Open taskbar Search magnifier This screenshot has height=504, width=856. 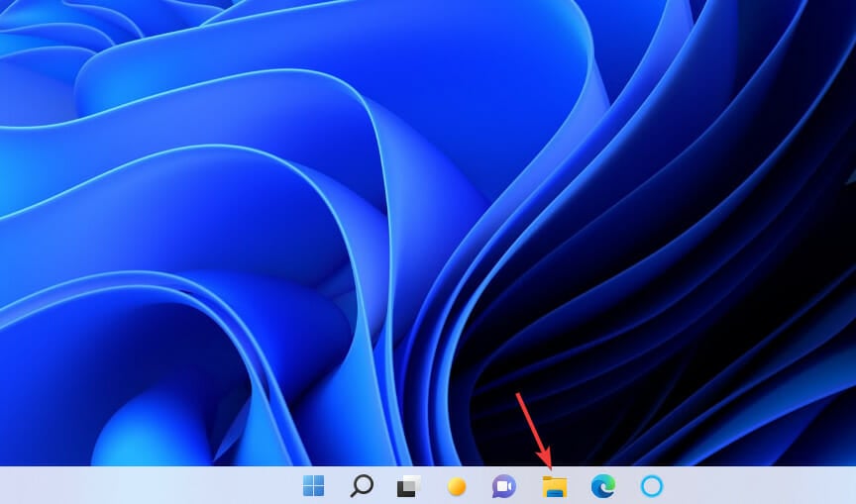click(x=362, y=485)
